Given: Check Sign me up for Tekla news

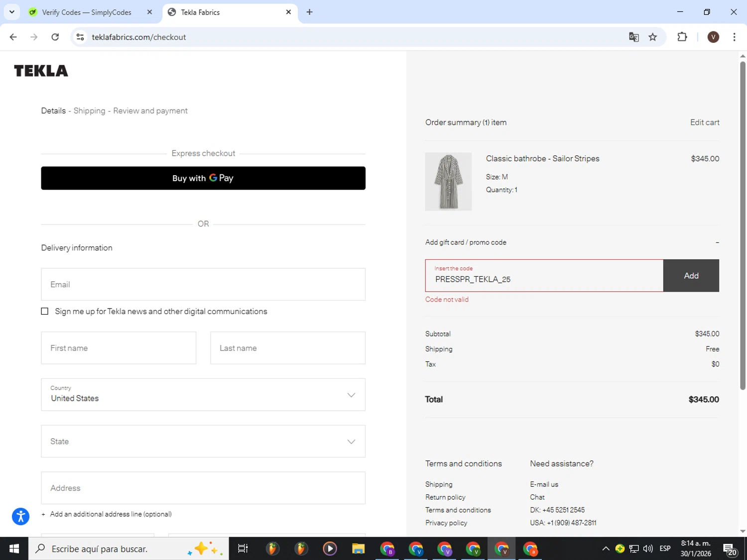Looking at the screenshot, I should point(45,311).
